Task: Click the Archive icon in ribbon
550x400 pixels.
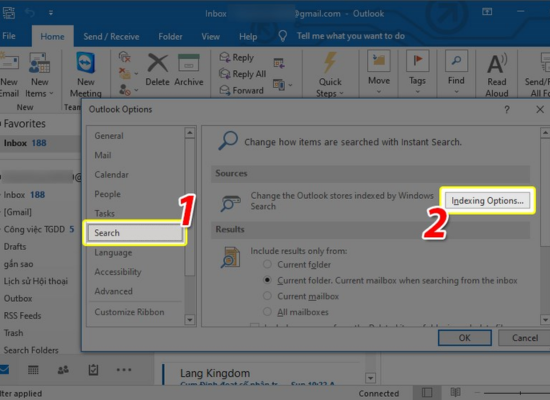Action: click(x=189, y=63)
